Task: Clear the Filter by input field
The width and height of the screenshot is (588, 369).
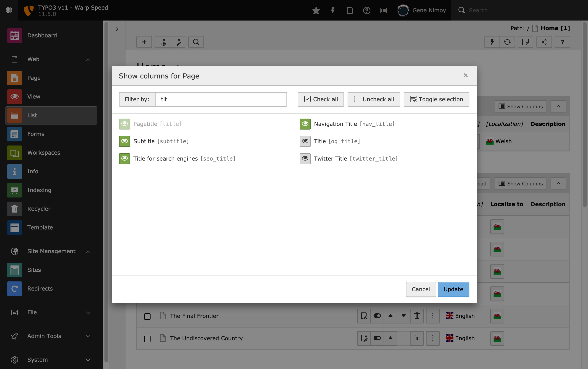Action: [x=220, y=99]
